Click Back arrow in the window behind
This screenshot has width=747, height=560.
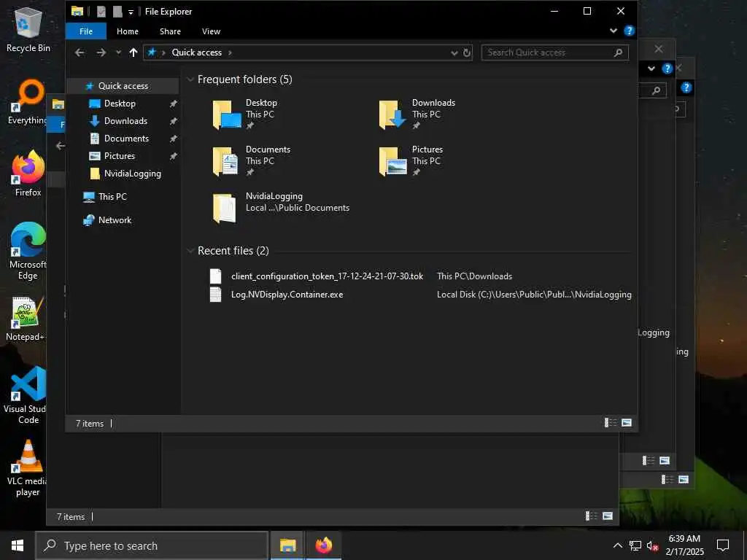[x=60, y=146]
